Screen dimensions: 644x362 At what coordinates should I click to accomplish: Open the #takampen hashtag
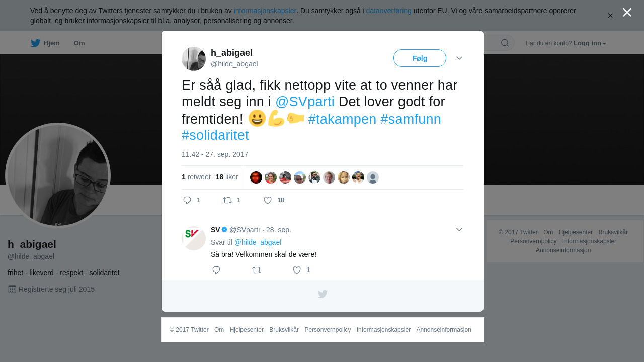tap(342, 119)
